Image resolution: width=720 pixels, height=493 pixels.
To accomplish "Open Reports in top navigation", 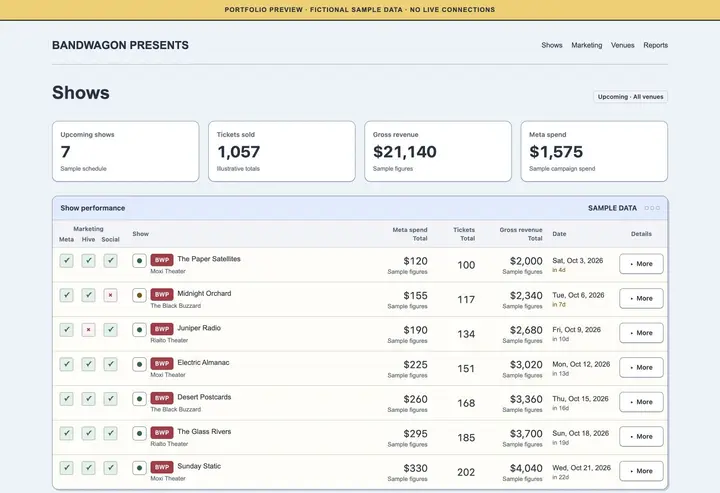I will 655,45.
